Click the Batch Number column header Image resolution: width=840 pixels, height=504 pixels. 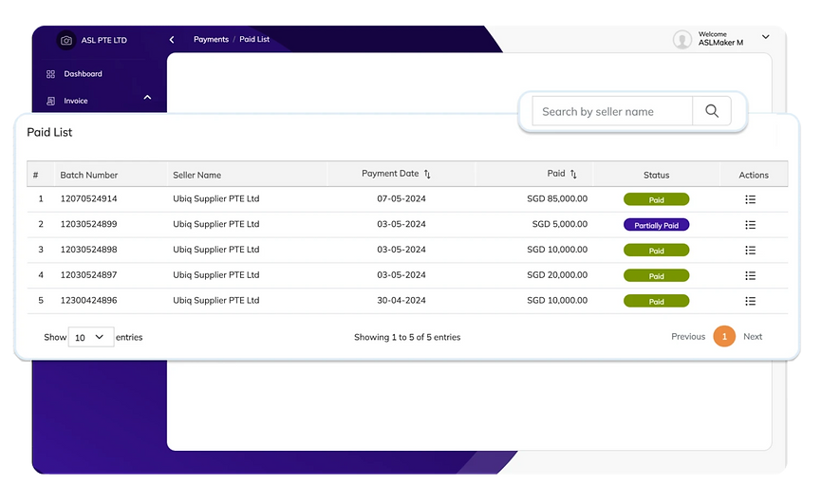point(89,176)
